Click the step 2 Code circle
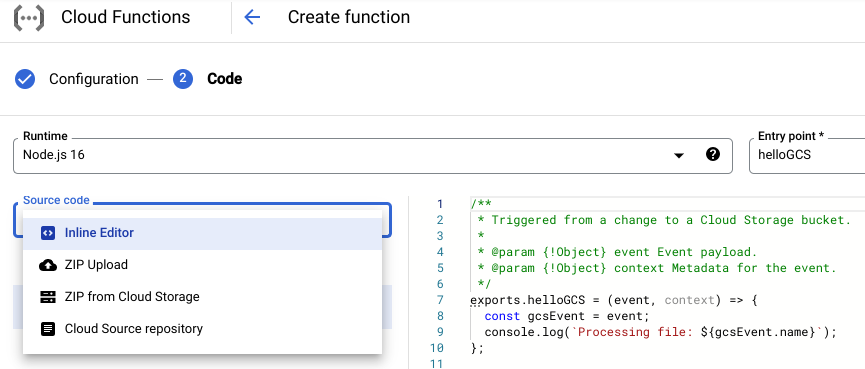The image size is (865, 369). pos(183,79)
